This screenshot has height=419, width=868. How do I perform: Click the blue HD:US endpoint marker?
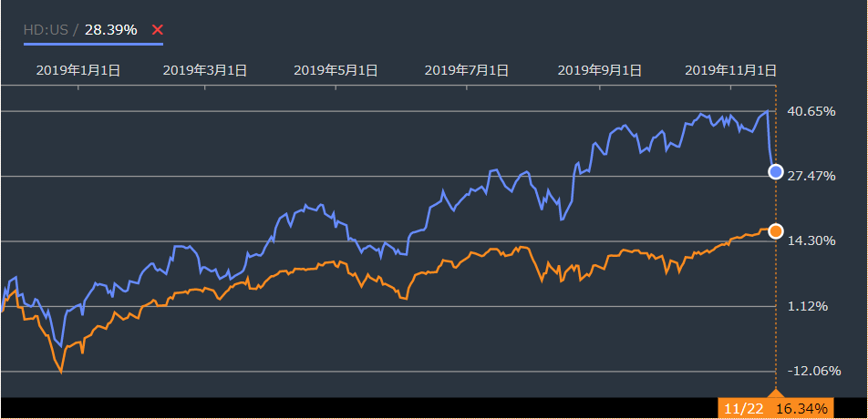(x=776, y=171)
